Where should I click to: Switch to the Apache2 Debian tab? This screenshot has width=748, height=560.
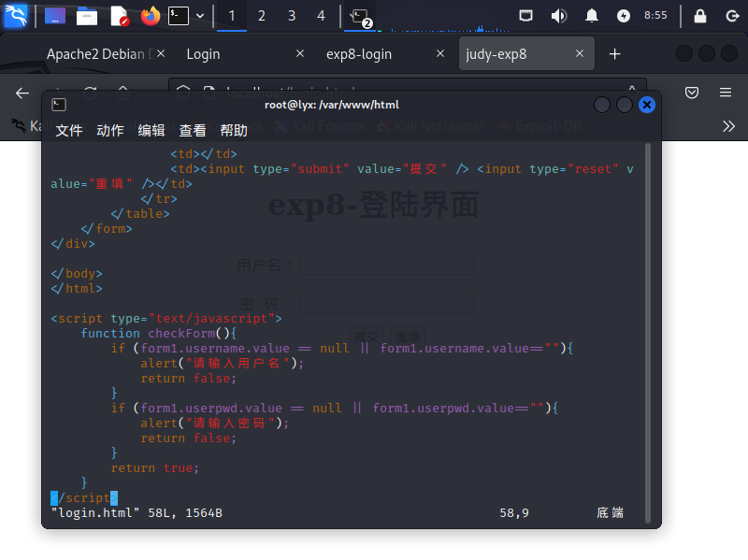(100, 54)
